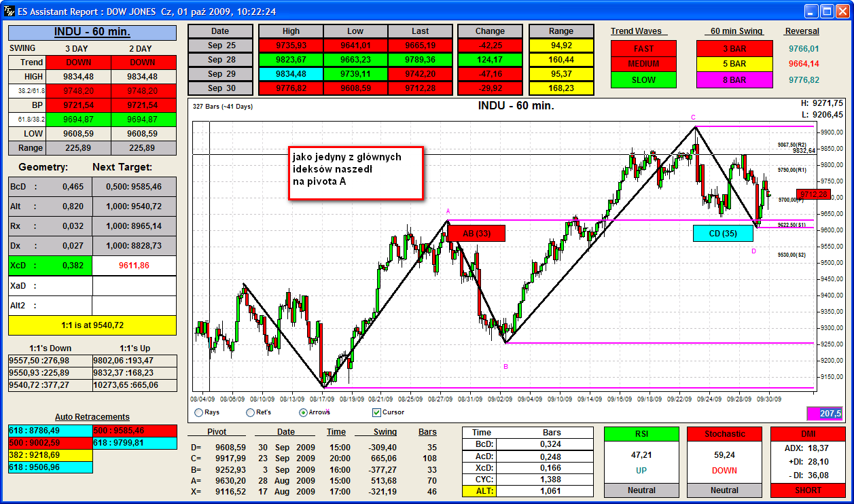This screenshot has width=854, height=504.
Task: Click the Neutral status under Stochastic
Action: point(724,490)
